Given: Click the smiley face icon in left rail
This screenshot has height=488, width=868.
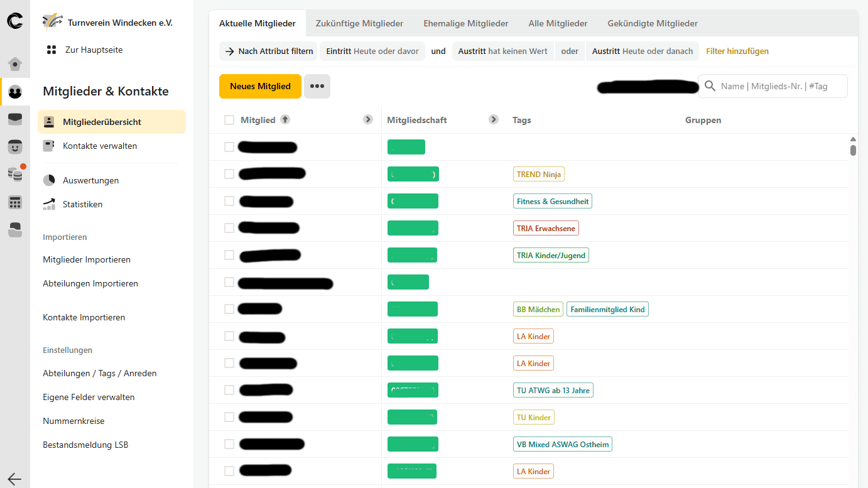Looking at the screenshot, I should pyautogui.click(x=15, y=147).
